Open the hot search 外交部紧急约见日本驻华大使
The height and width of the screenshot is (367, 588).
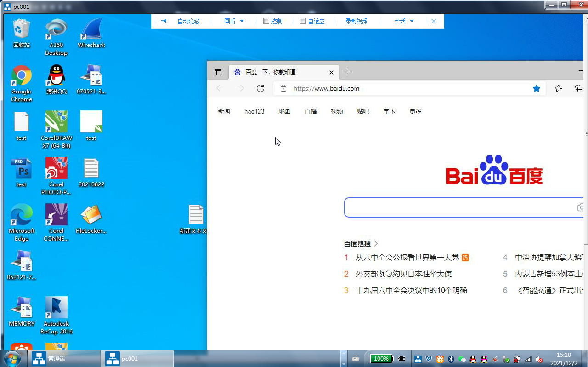click(x=403, y=274)
